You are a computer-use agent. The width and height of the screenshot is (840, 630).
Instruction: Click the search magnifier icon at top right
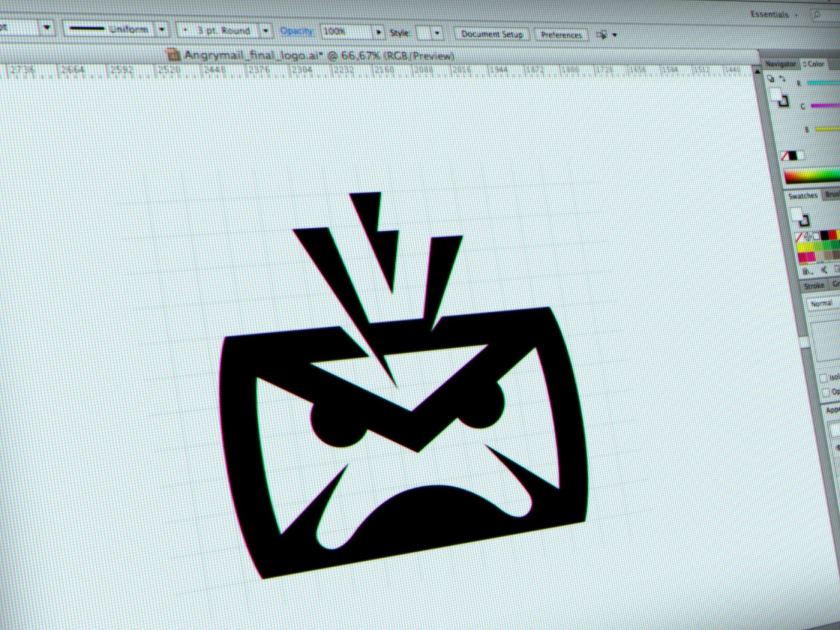tap(817, 14)
